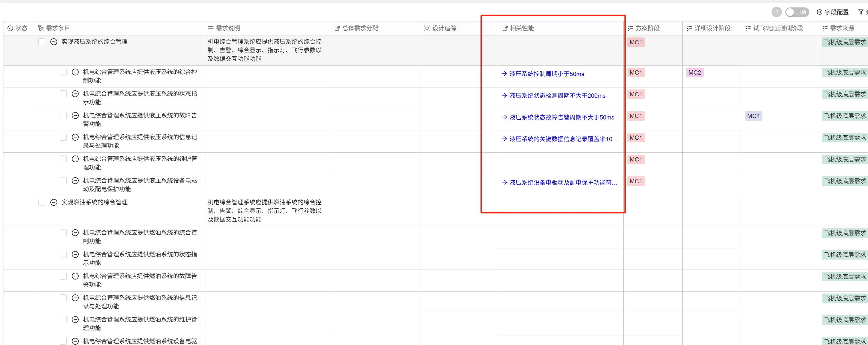Click the MC4 tag in 试飞/地面测试阶段
868x345 pixels.
click(x=753, y=116)
